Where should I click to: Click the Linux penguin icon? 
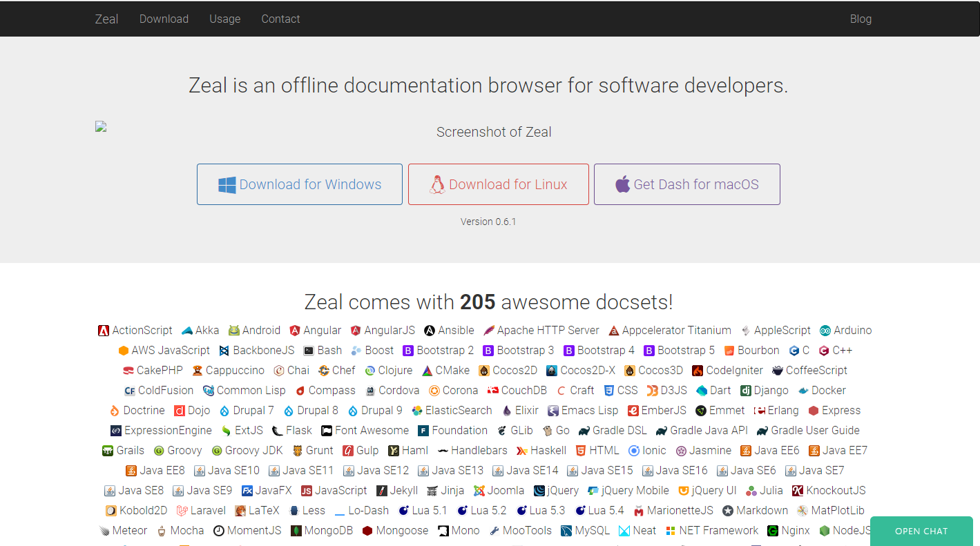click(x=437, y=185)
